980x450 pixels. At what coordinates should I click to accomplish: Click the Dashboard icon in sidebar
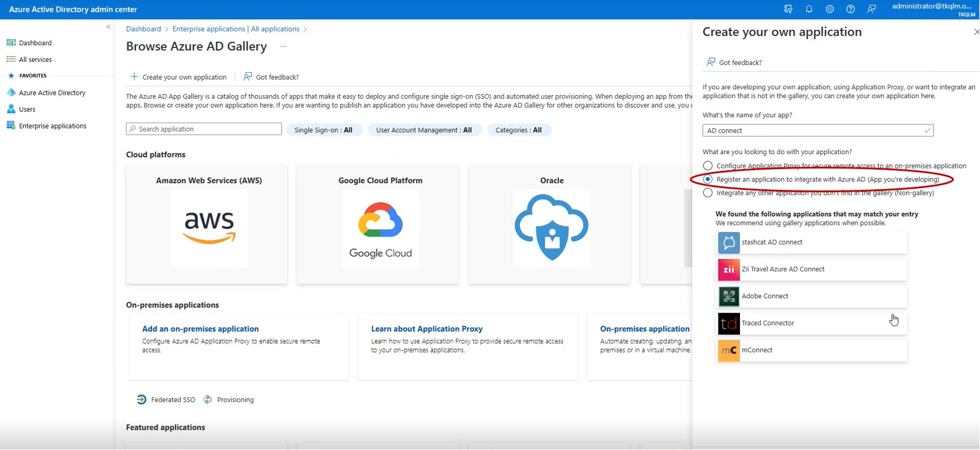(11, 43)
